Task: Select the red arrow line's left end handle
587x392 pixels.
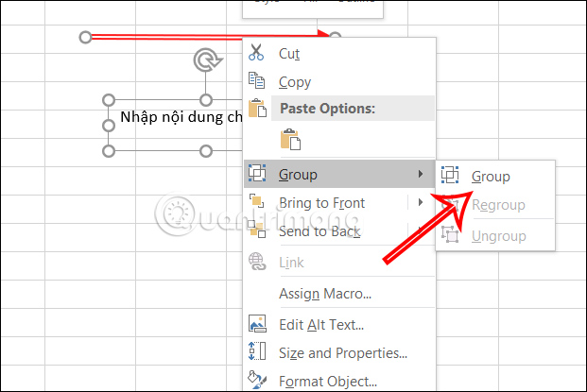Action: 86,38
